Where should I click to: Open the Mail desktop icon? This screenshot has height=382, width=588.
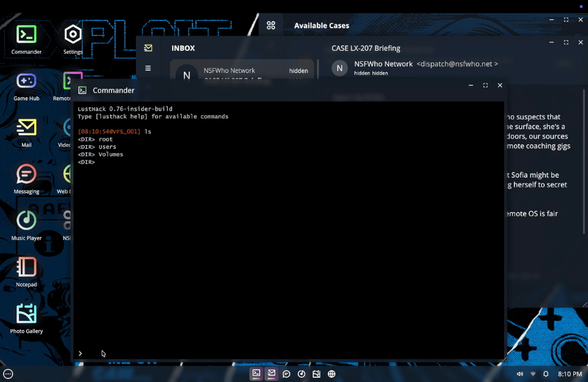(x=26, y=133)
